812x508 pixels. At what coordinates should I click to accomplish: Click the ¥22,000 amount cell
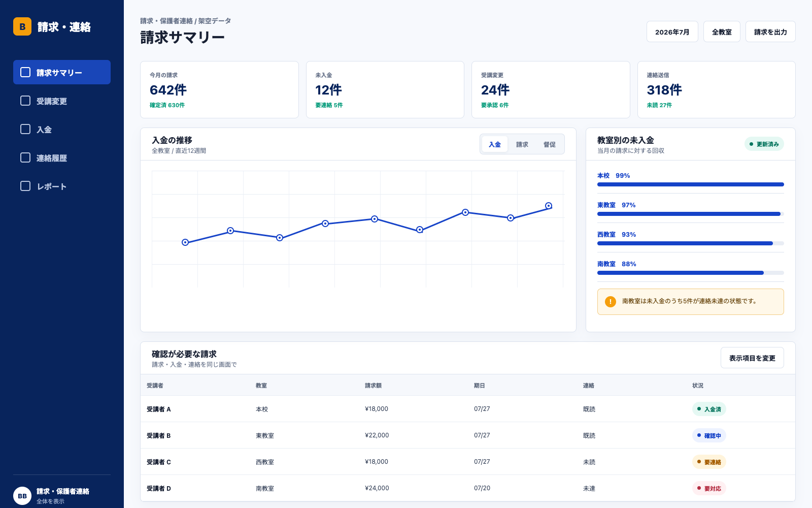[x=377, y=435]
